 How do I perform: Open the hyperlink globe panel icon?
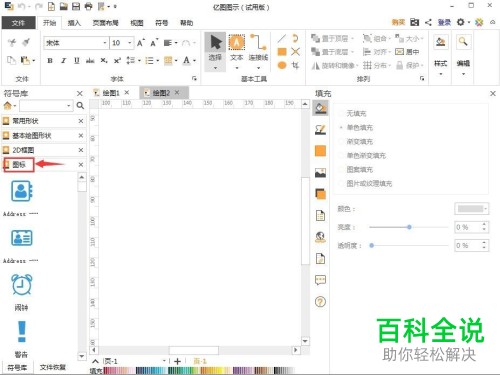point(320,237)
